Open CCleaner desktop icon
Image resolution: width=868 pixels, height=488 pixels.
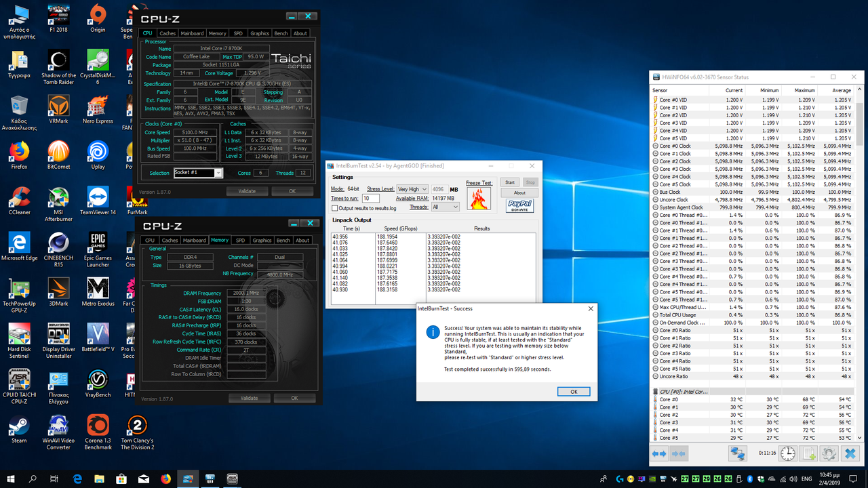click(20, 200)
